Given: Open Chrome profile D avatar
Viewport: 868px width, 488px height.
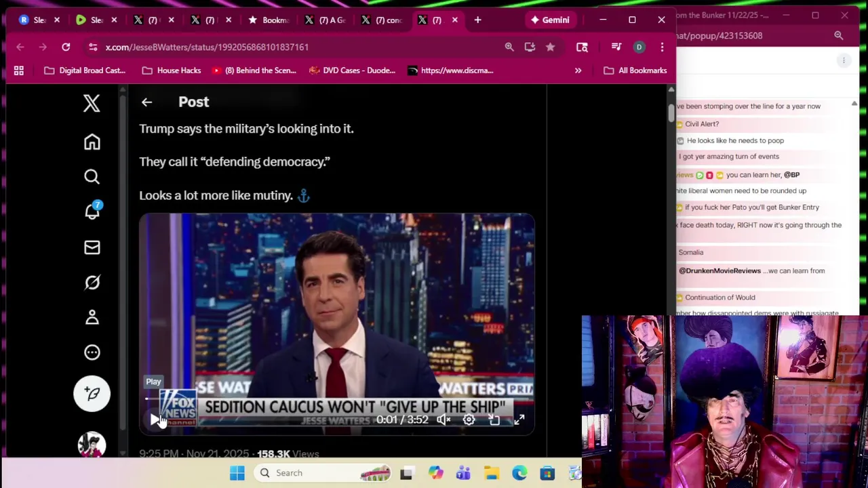Looking at the screenshot, I should (639, 47).
